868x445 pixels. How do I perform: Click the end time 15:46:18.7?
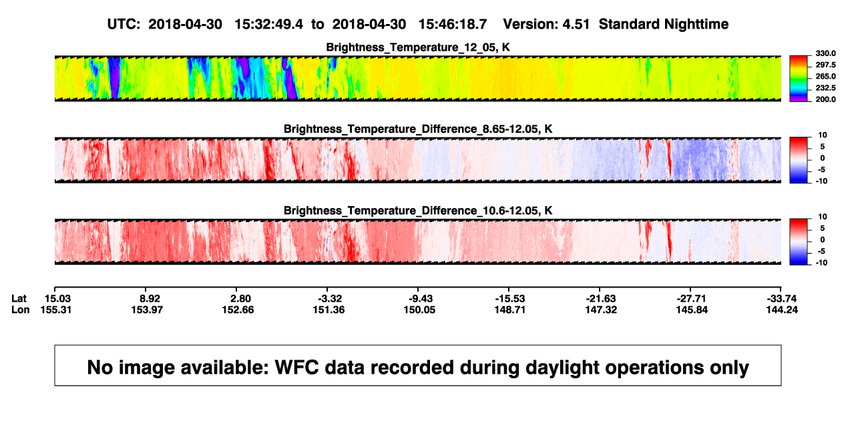453,24
